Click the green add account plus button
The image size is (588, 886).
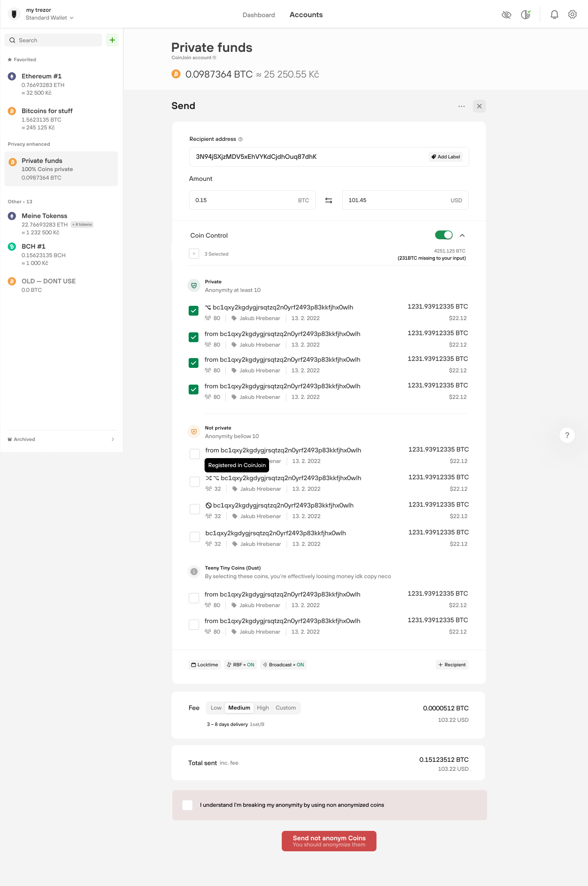click(112, 40)
